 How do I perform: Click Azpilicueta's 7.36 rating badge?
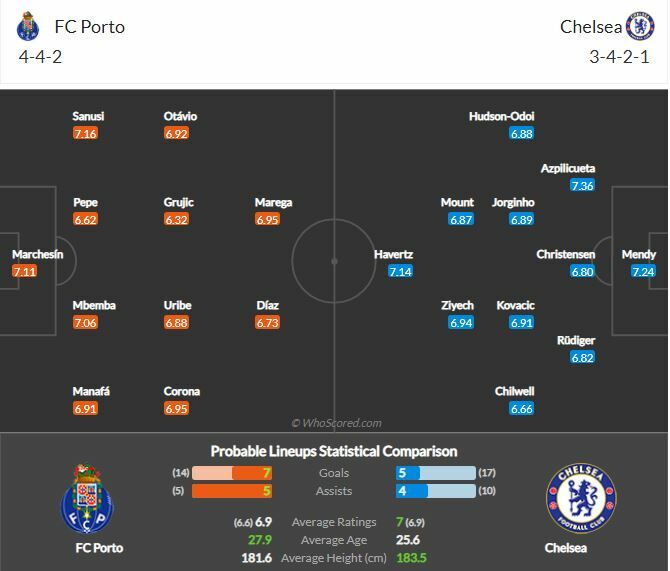pyautogui.click(x=582, y=185)
